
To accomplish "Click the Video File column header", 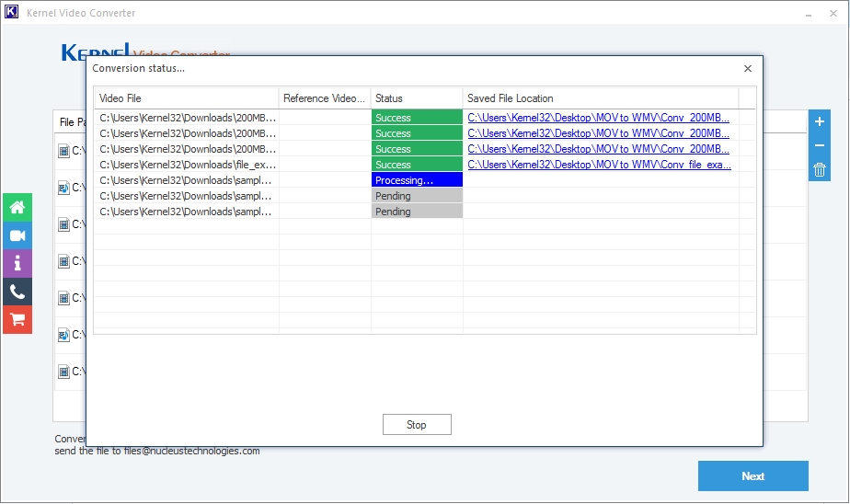I will tap(187, 98).
